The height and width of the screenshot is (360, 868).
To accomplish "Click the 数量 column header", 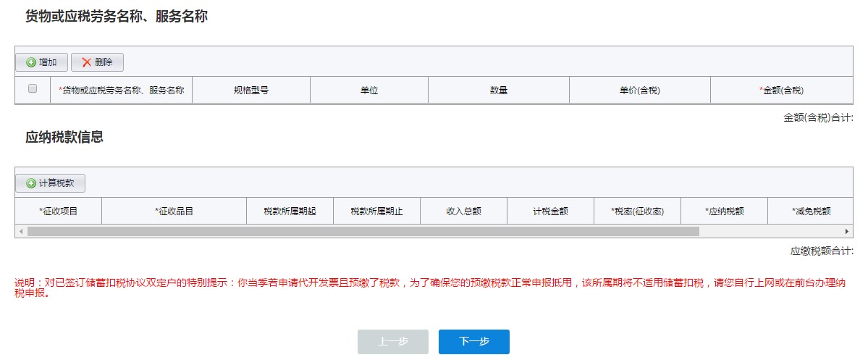I will pos(498,91).
